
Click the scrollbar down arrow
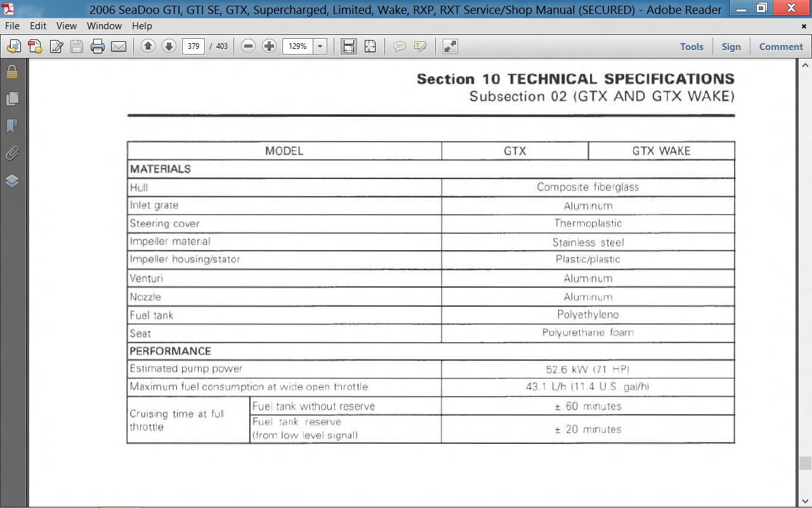pos(805,501)
